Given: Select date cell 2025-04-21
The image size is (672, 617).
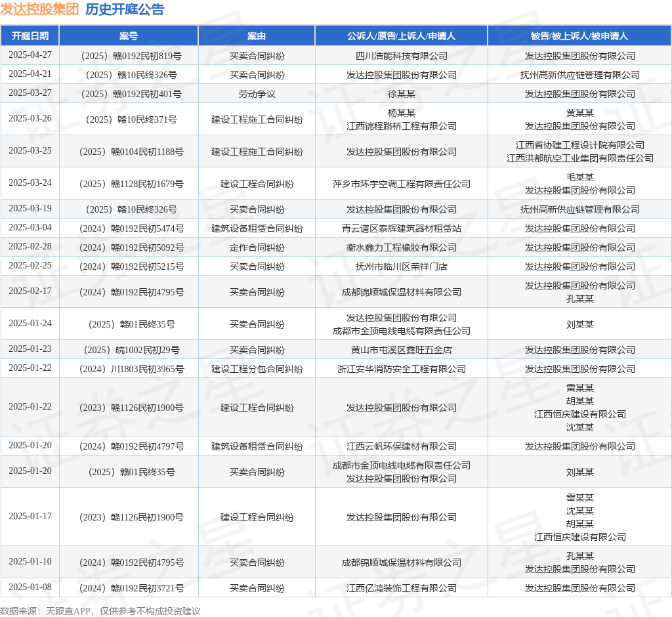Looking at the screenshot, I should [x=30, y=74].
